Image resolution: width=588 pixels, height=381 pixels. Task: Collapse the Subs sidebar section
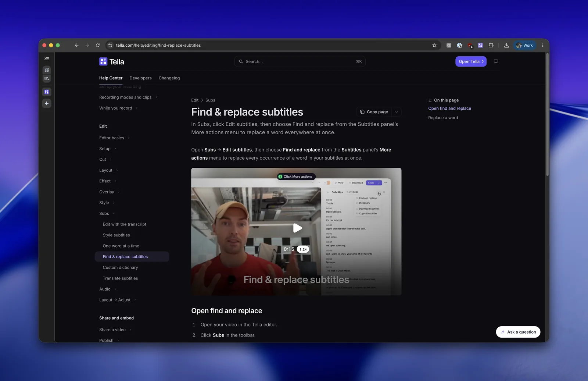coord(107,213)
